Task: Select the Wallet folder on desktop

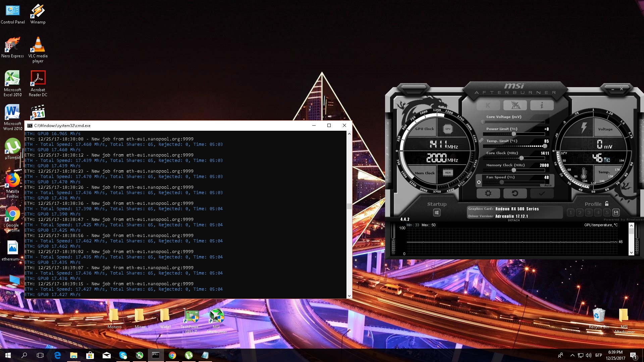Action: pos(165,318)
